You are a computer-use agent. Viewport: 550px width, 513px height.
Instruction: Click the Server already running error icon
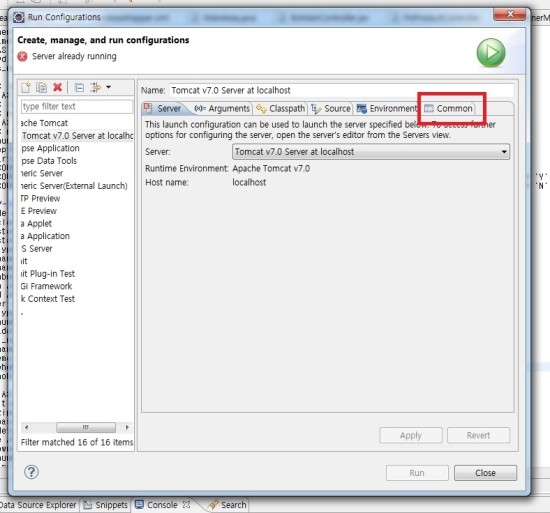[x=22, y=56]
